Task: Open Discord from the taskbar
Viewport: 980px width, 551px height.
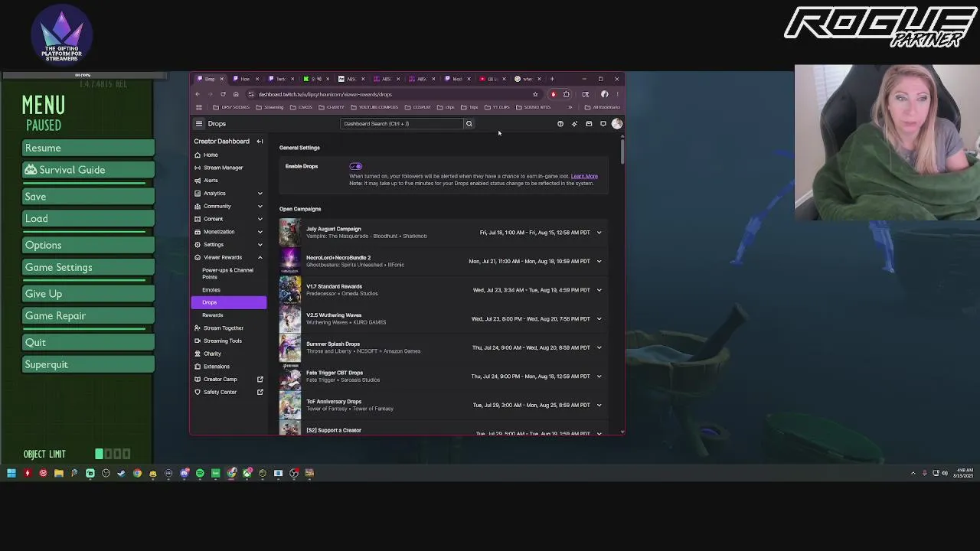Action: (x=185, y=474)
